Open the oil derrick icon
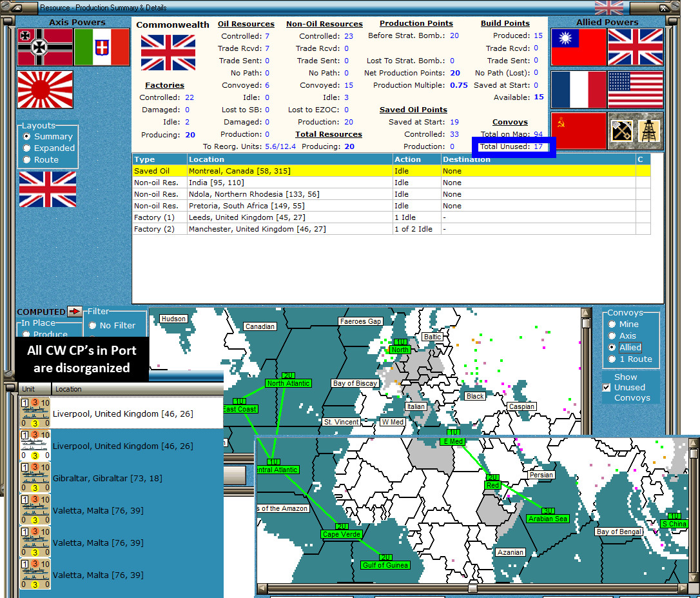This screenshot has height=598, width=700. pos(648,131)
